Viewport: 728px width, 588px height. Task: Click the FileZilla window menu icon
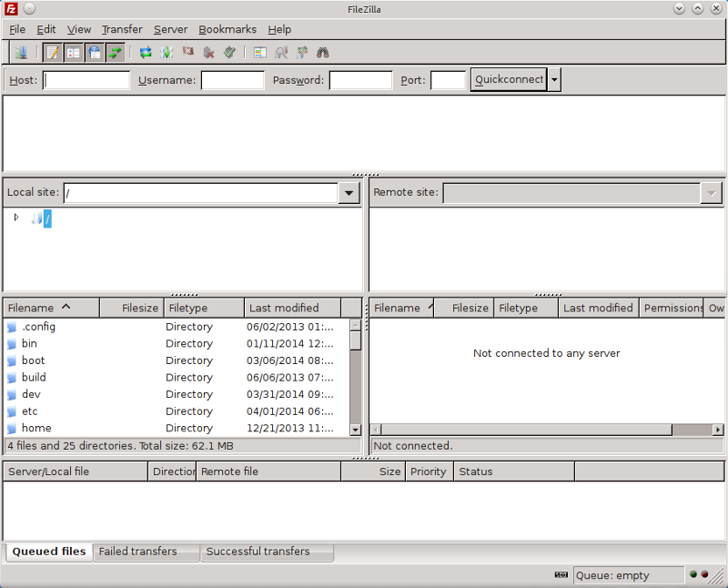11,9
